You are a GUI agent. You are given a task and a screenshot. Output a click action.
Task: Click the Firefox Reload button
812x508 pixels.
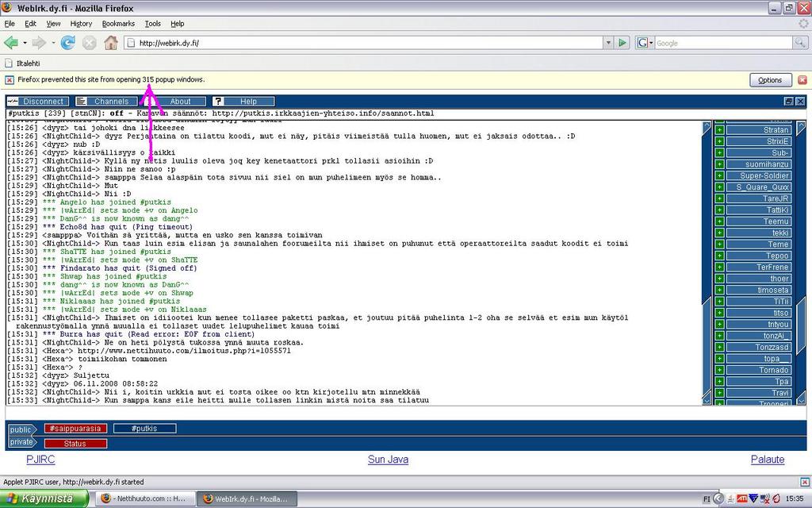(x=68, y=42)
